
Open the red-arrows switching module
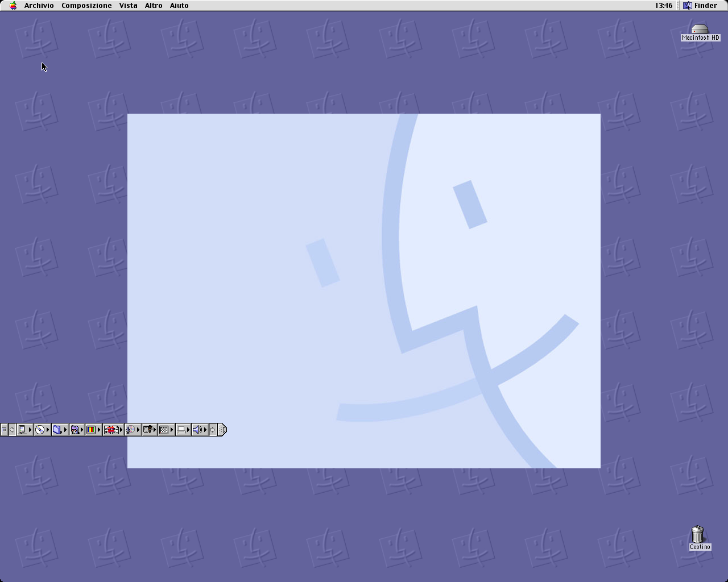pyautogui.click(x=113, y=430)
